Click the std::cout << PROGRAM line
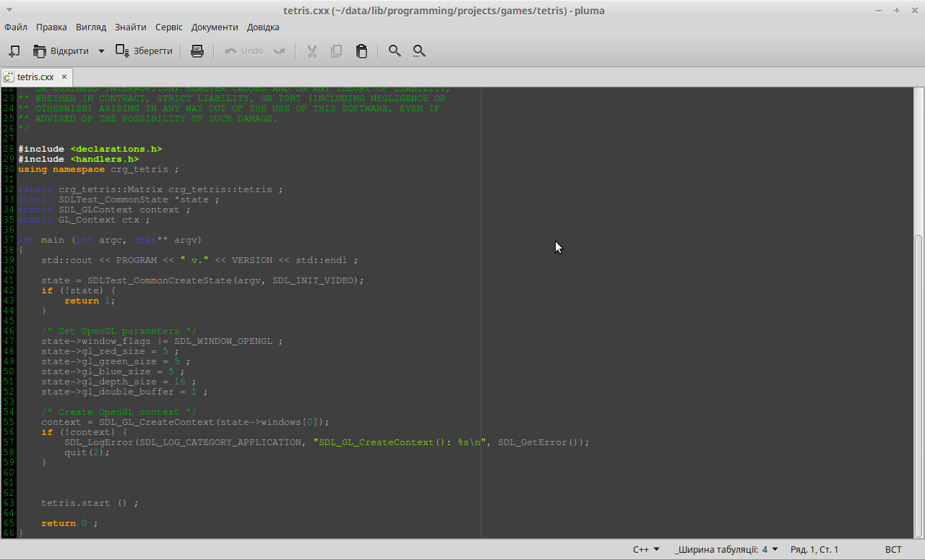925x560 pixels. [x=199, y=260]
